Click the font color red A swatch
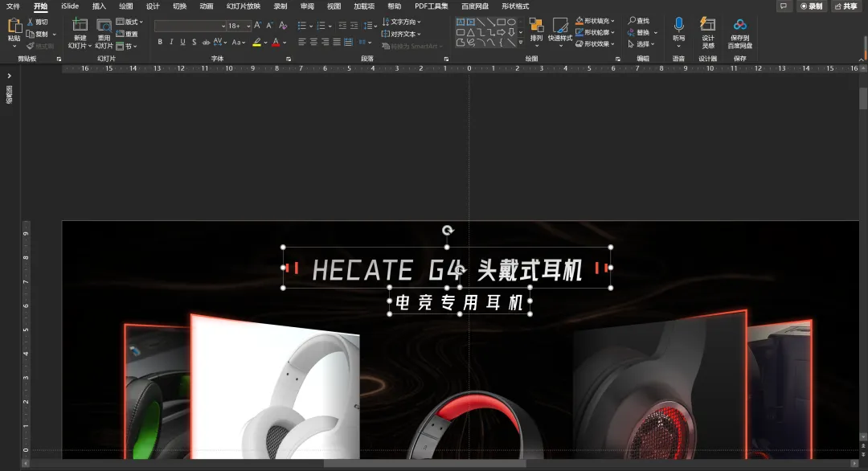 click(x=276, y=42)
